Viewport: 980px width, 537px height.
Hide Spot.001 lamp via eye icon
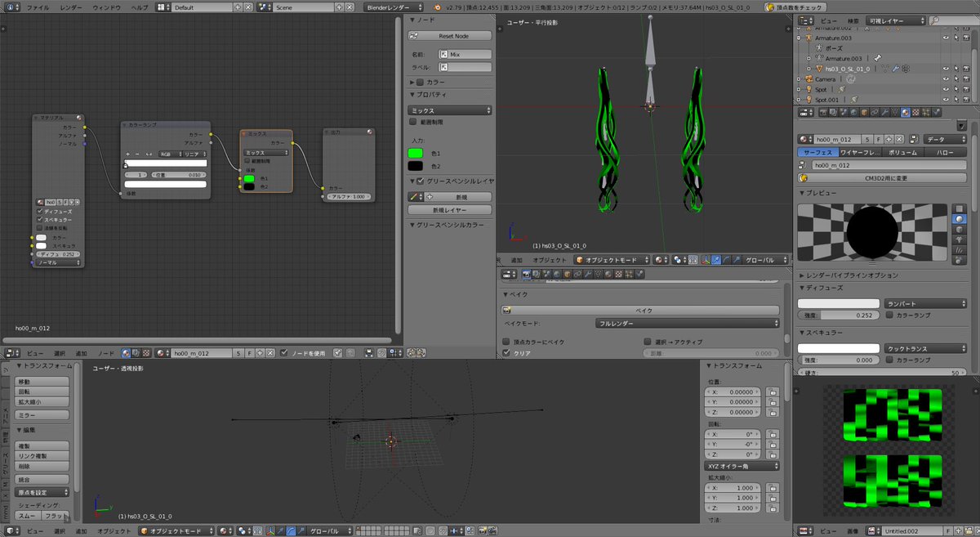tap(947, 99)
